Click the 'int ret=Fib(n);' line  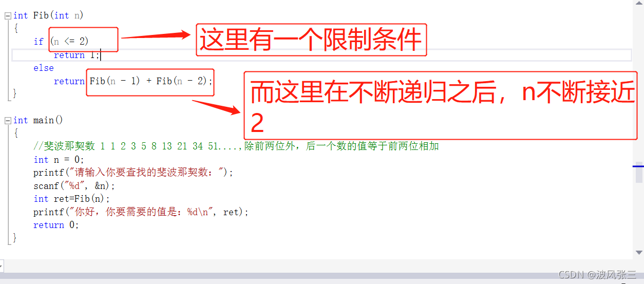click(x=72, y=199)
